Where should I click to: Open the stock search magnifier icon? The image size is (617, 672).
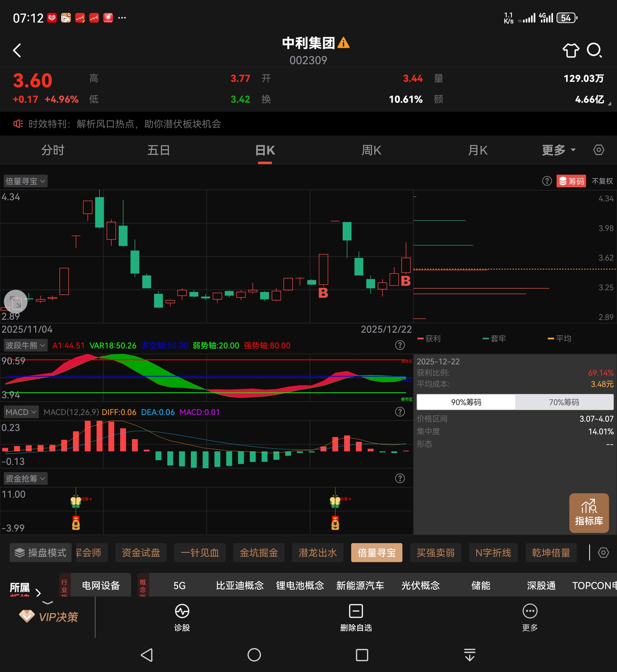tap(594, 50)
